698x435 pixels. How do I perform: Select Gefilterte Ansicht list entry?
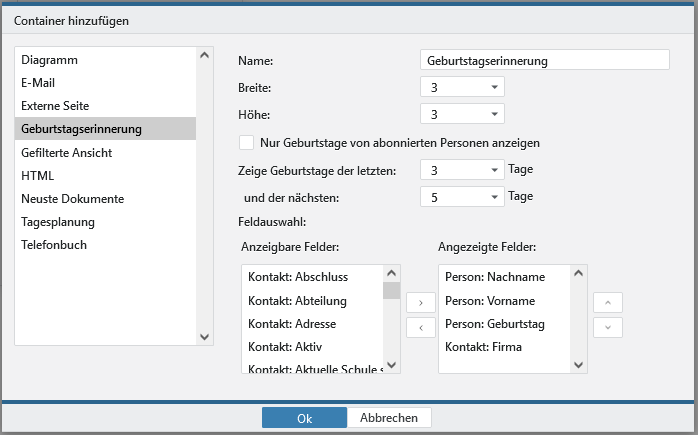[66, 152]
